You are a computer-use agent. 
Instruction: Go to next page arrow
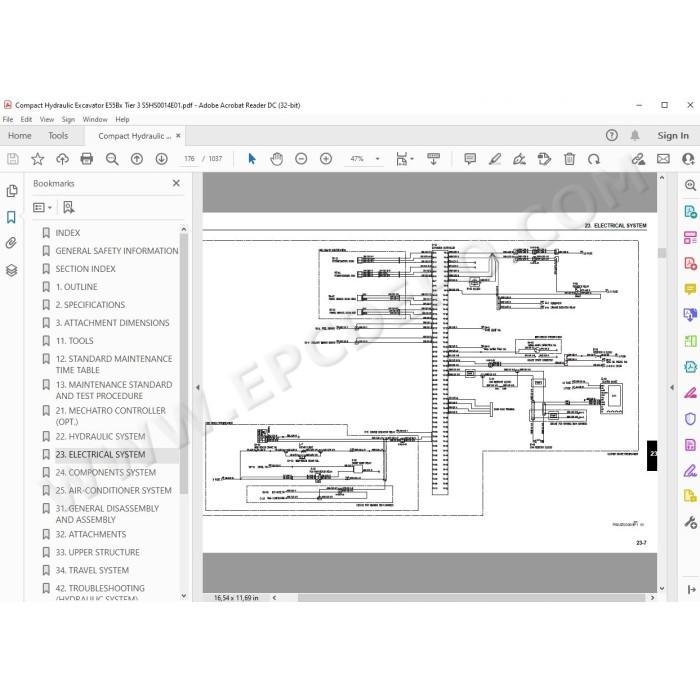click(x=162, y=159)
